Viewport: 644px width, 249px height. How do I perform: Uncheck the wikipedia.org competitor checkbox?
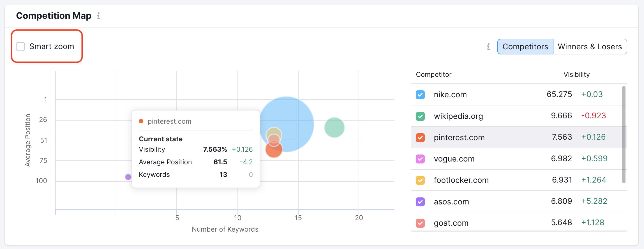pos(420,116)
